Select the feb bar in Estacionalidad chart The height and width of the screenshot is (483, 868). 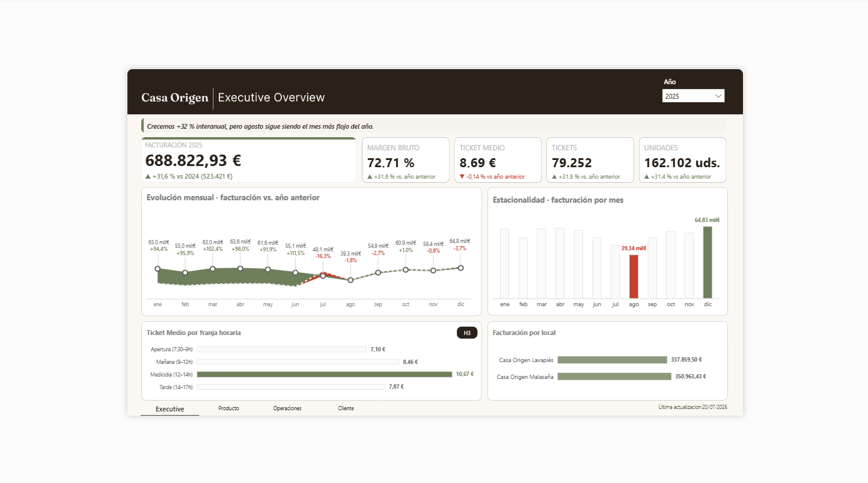point(523,268)
